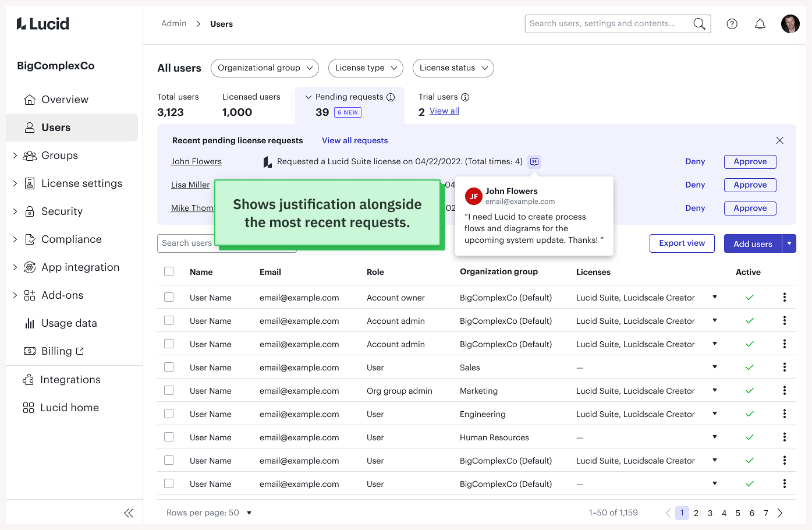Click the Admin breadcrumb
812x530 pixels.
tap(174, 24)
